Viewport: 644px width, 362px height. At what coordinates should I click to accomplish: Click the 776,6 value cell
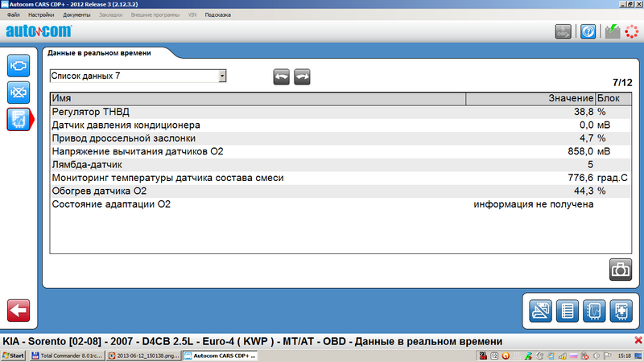[x=580, y=178]
